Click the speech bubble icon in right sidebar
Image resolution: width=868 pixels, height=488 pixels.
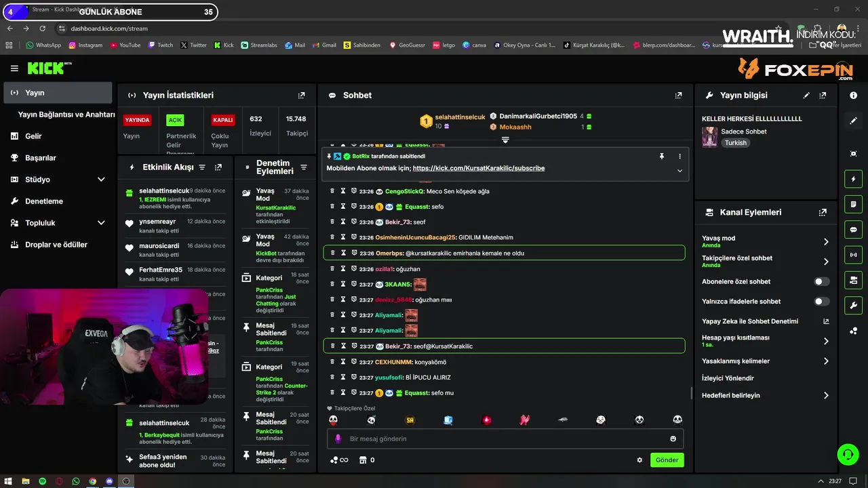(x=853, y=230)
